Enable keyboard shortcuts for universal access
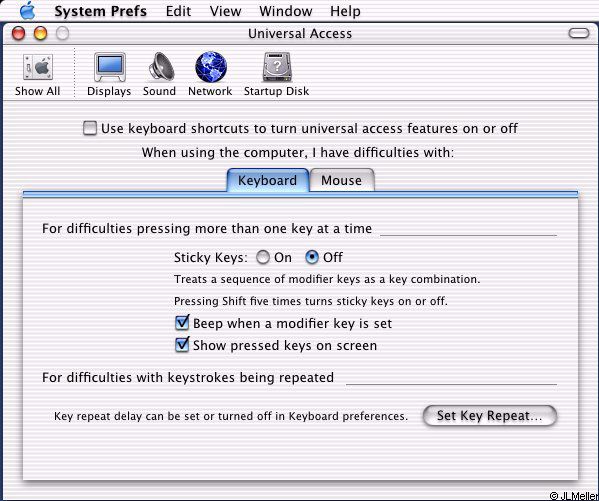599x501 pixels. [x=90, y=128]
